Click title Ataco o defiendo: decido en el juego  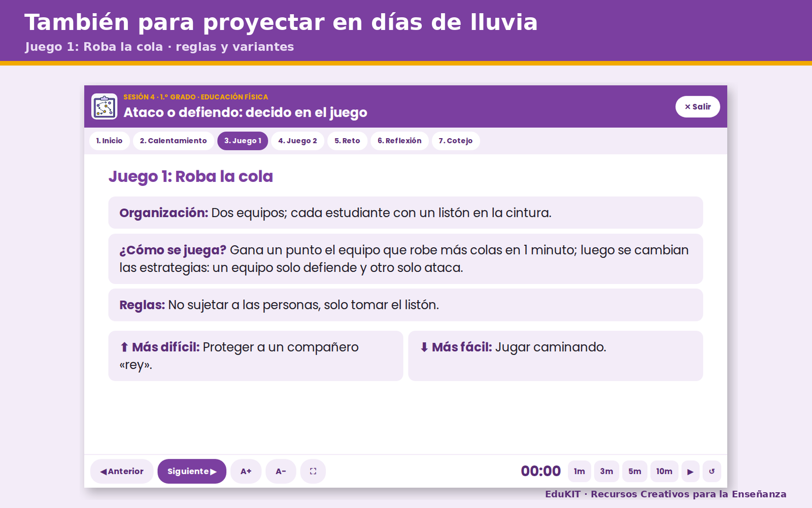click(246, 112)
